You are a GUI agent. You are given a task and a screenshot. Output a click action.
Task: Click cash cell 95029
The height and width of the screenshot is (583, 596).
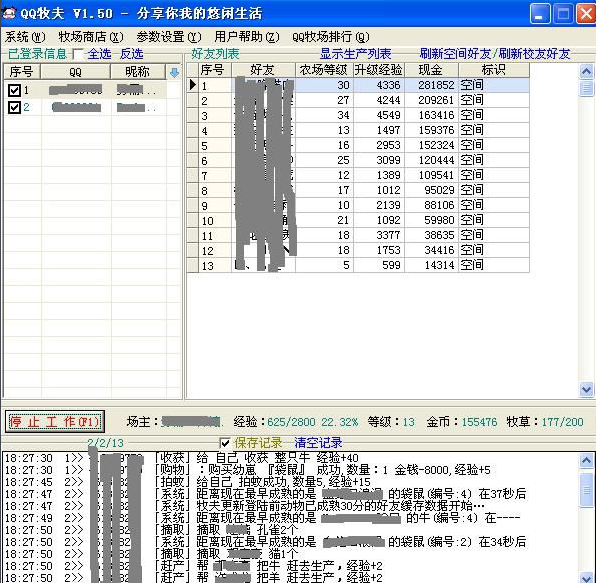(x=431, y=190)
